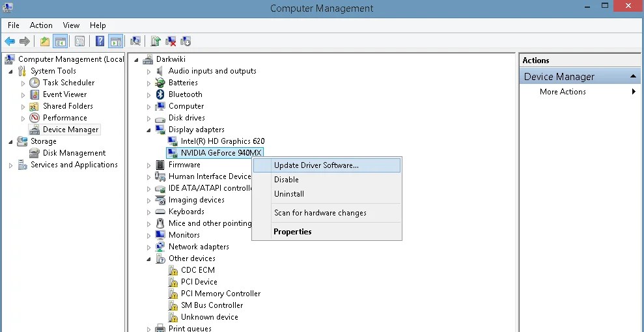Click the mouse icon for Mice and other pointing

160,223
